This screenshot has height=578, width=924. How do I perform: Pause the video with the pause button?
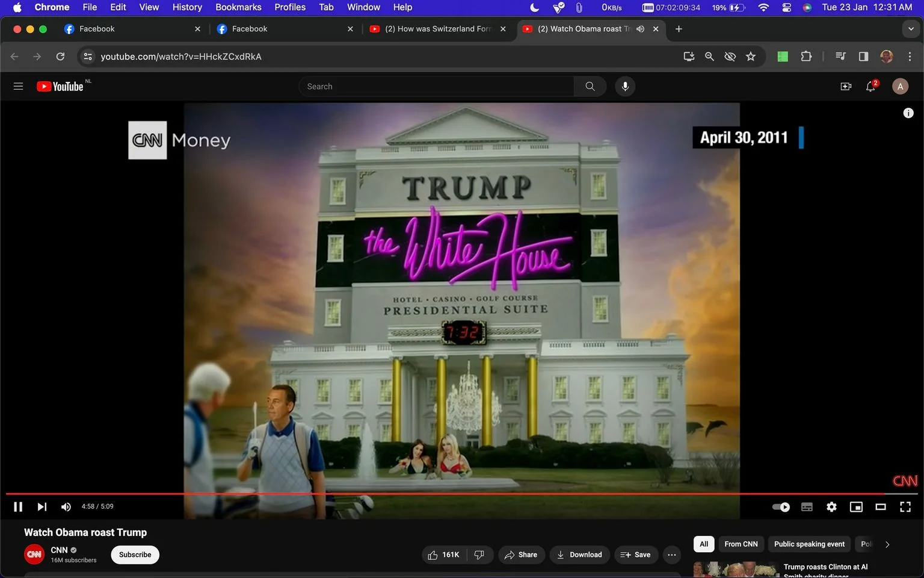pos(18,507)
